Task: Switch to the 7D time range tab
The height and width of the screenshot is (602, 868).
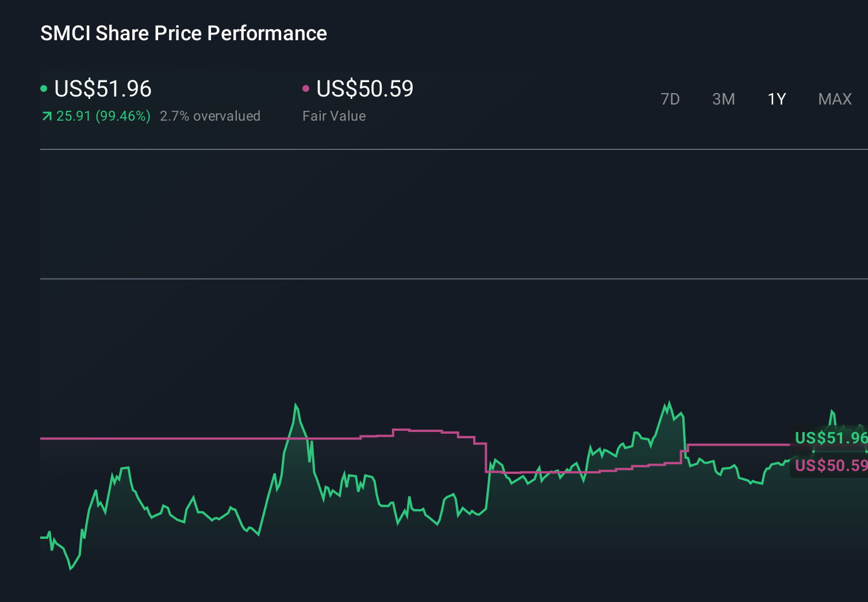Action: coord(670,99)
